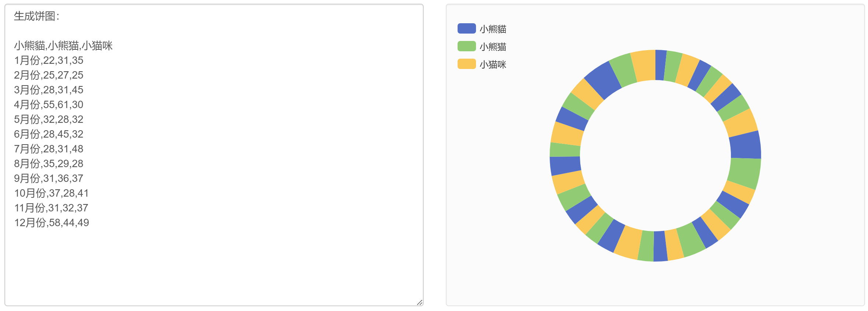Select the large blue slice on ring's right side
The height and width of the screenshot is (311, 868).
745,145
